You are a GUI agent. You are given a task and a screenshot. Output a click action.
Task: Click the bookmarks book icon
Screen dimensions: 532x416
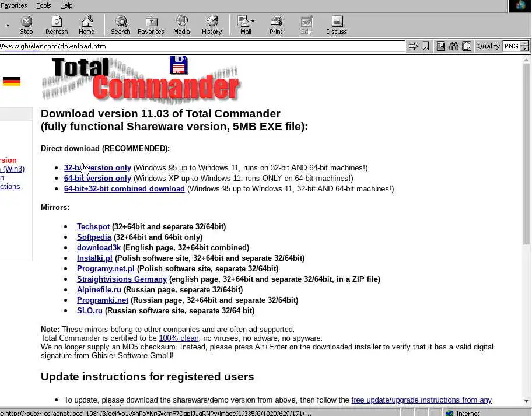point(441,46)
